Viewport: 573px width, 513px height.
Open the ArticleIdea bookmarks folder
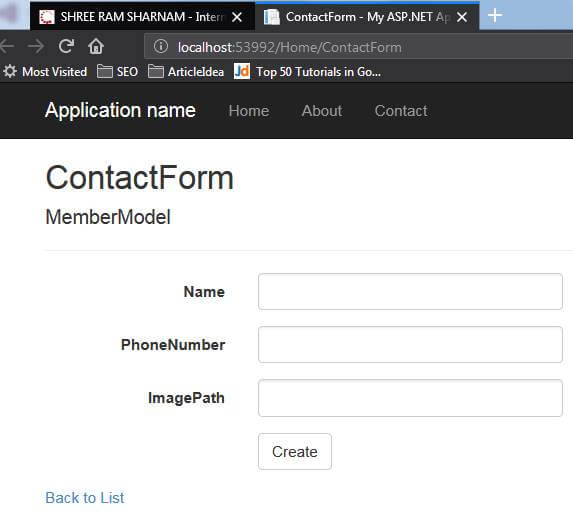point(186,72)
